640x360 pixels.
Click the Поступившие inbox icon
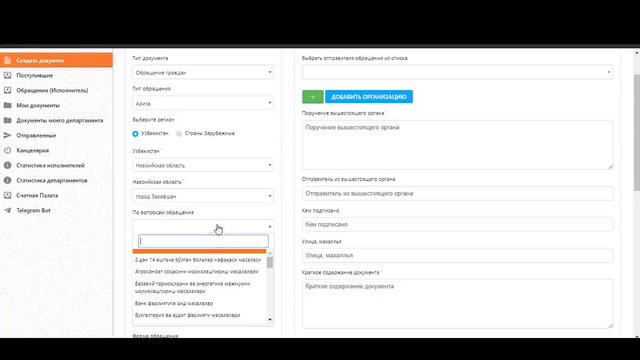click(x=7, y=76)
